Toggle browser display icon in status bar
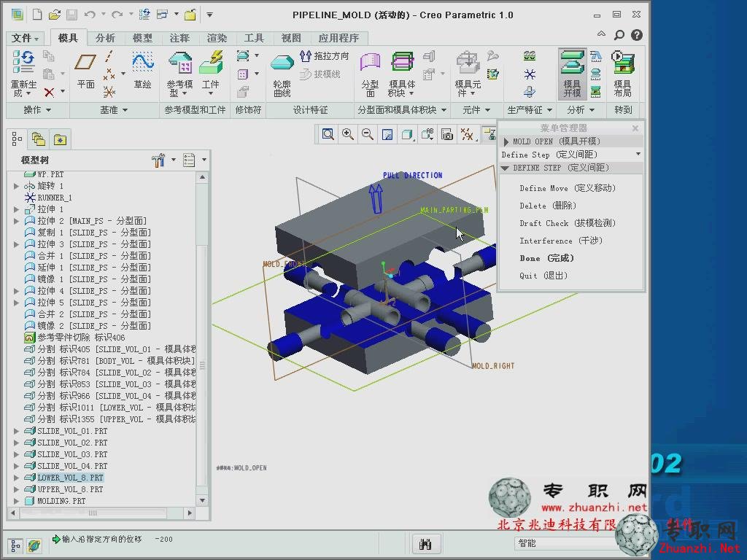Image resolution: width=747 pixels, height=560 pixels. pos(34,545)
